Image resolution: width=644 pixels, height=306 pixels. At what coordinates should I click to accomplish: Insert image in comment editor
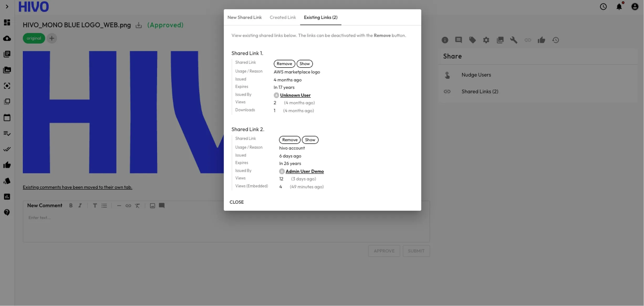(x=152, y=206)
